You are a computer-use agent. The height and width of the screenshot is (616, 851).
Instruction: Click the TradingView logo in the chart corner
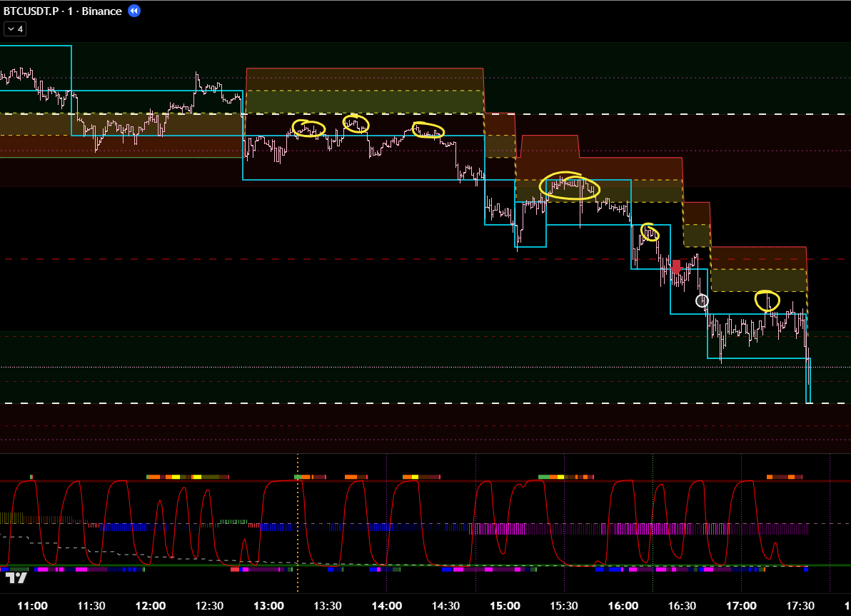pos(16,577)
